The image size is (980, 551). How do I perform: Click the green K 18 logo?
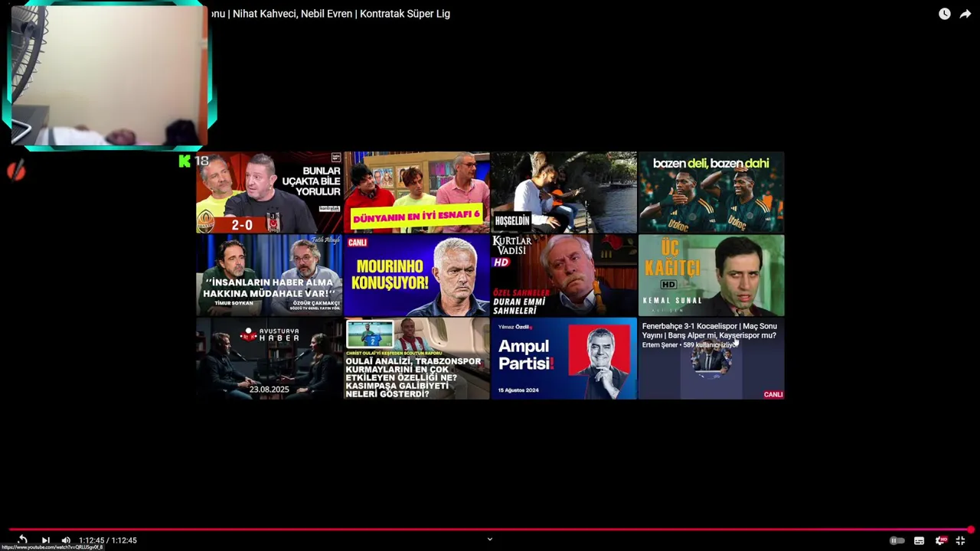click(193, 161)
